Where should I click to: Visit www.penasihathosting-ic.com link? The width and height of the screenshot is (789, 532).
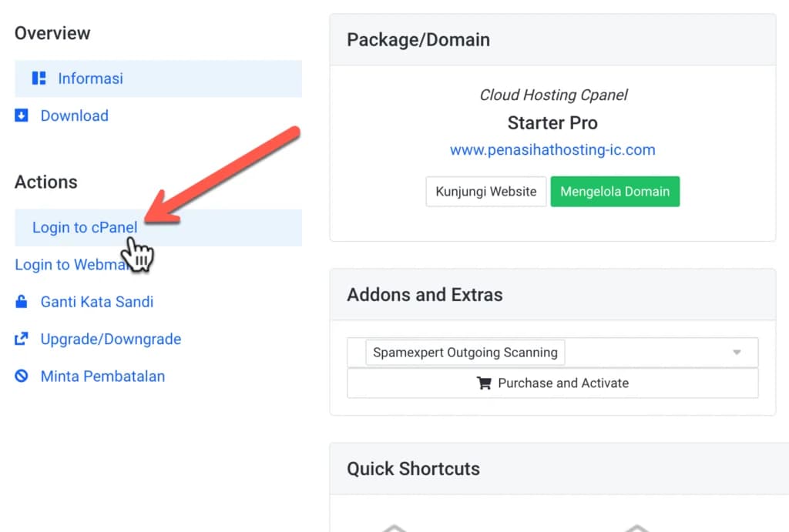[x=552, y=149]
